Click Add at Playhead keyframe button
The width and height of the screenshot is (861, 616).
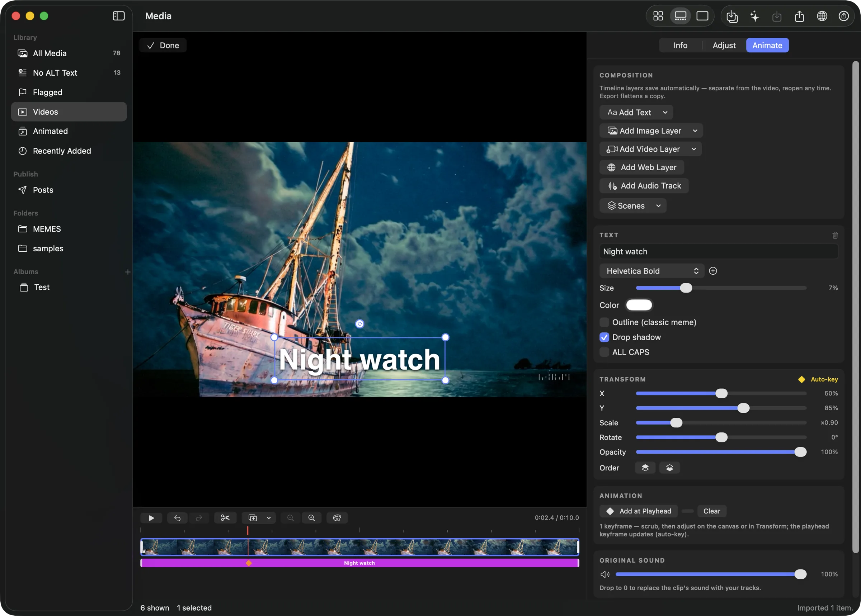click(639, 511)
